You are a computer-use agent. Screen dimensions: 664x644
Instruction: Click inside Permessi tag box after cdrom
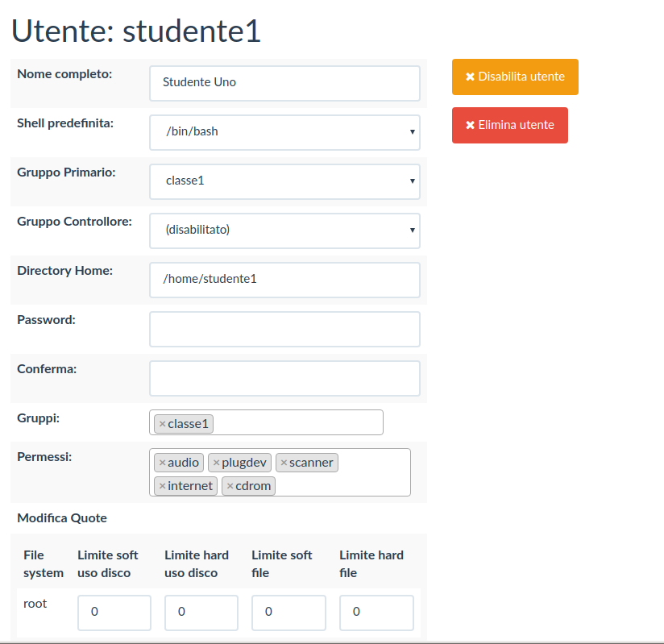(x=342, y=485)
